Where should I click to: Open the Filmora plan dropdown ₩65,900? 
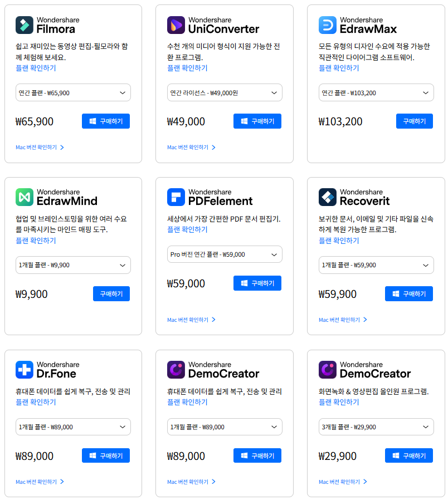[x=73, y=92]
